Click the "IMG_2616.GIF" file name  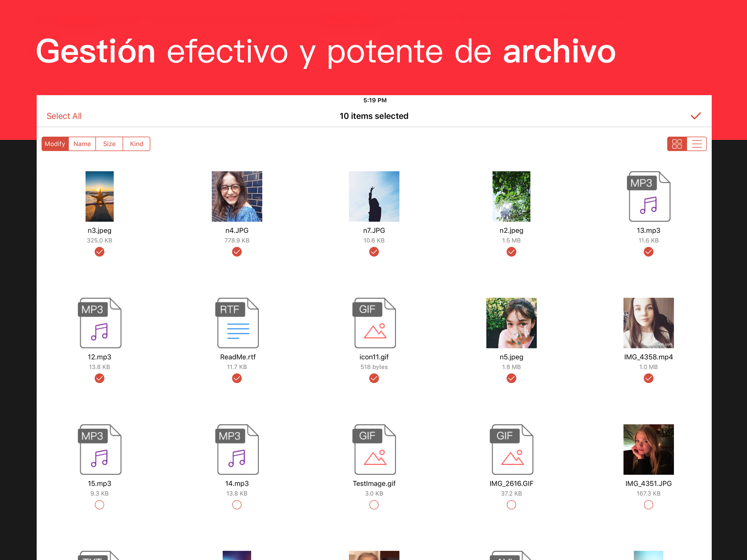pos(512,484)
